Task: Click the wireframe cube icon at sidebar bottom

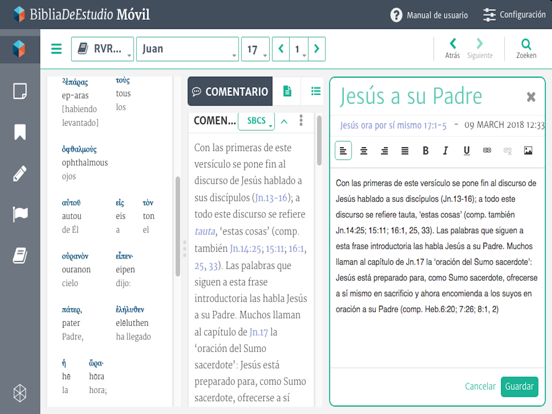Action: pos(20,393)
